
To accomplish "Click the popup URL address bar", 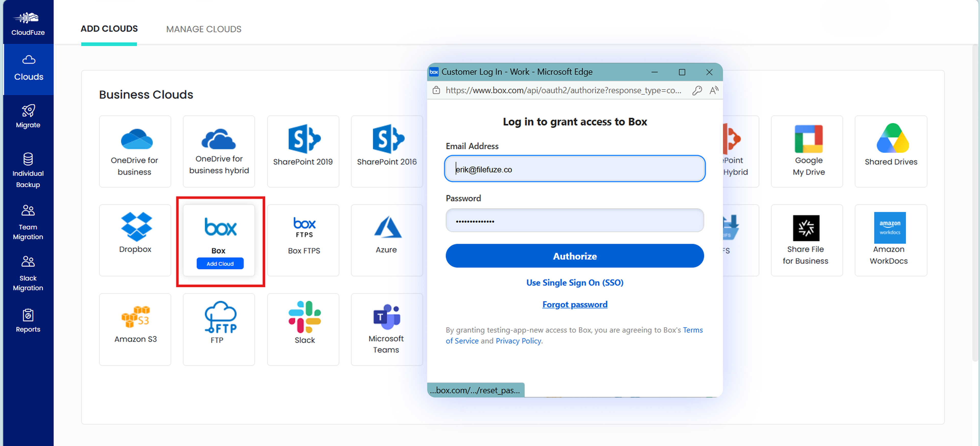I will point(563,90).
